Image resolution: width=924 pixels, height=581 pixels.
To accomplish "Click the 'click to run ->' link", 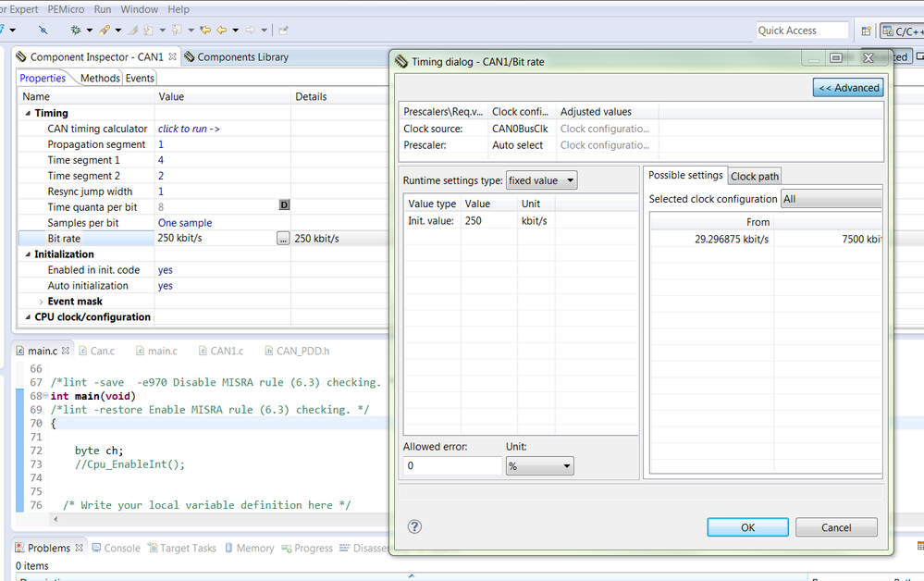I will pyautogui.click(x=189, y=129).
